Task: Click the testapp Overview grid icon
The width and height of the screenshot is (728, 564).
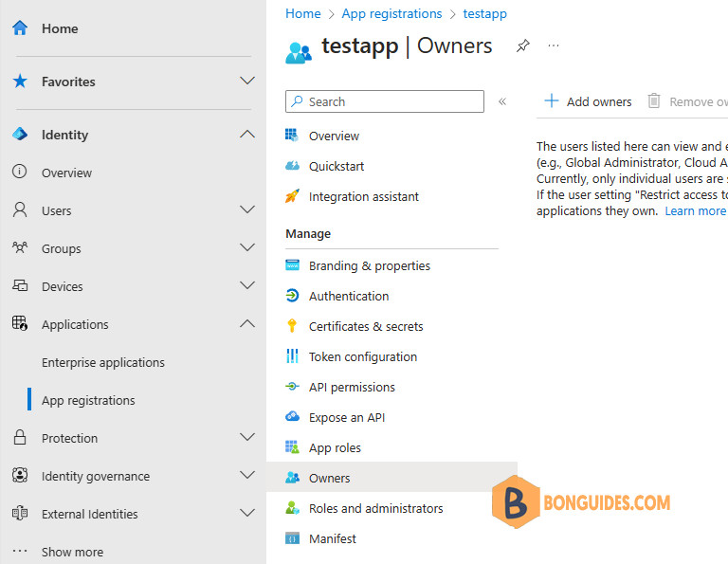Action: [x=292, y=136]
